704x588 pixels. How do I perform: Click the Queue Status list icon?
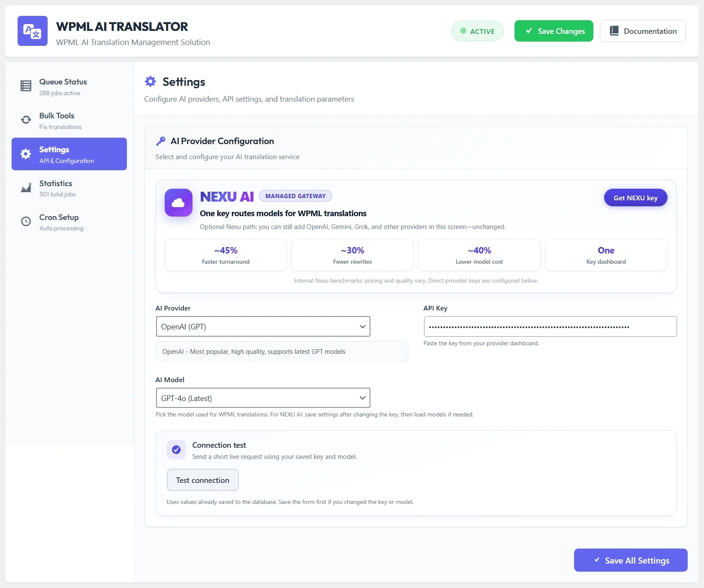[26, 86]
